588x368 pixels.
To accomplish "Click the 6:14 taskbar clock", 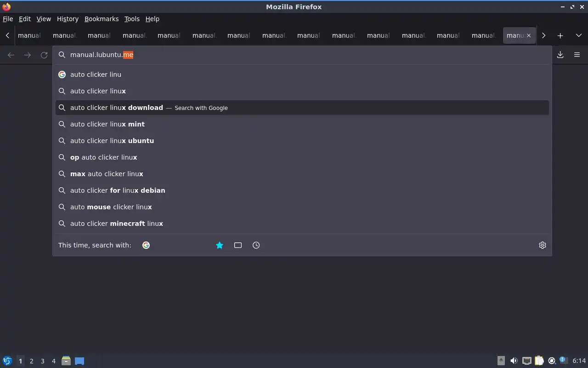I will pyautogui.click(x=579, y=361).
